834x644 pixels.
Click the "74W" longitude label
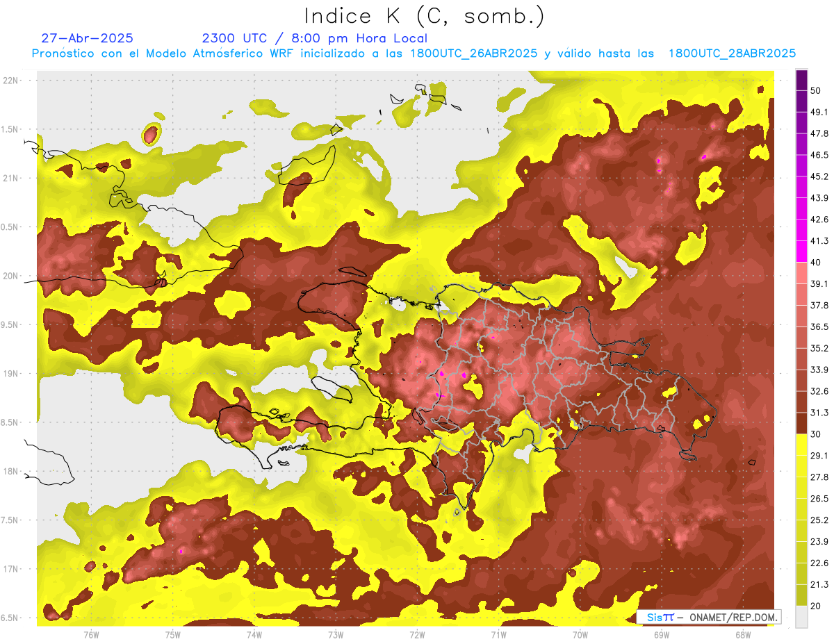coord(254,634)
